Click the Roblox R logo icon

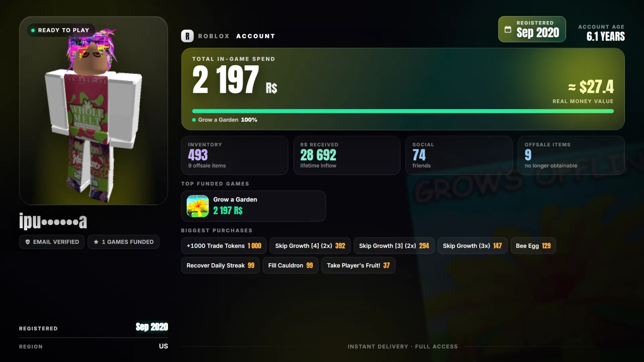point(187,36)
